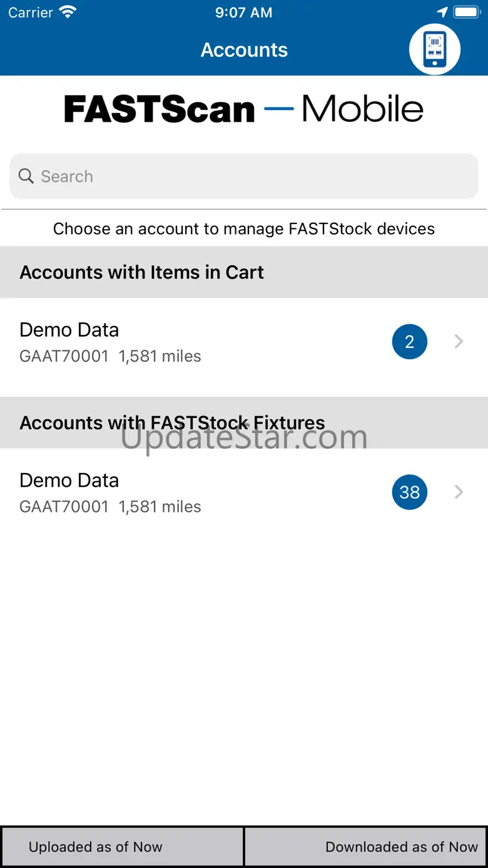Tap Accounts with FASTStock Fixtures header
Screen dimensions: 488x868
pos(172,423)
